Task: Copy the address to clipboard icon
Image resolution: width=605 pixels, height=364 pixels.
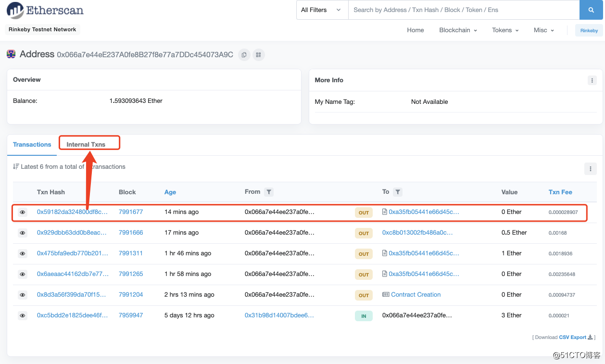Action: (x=244, y=55)
